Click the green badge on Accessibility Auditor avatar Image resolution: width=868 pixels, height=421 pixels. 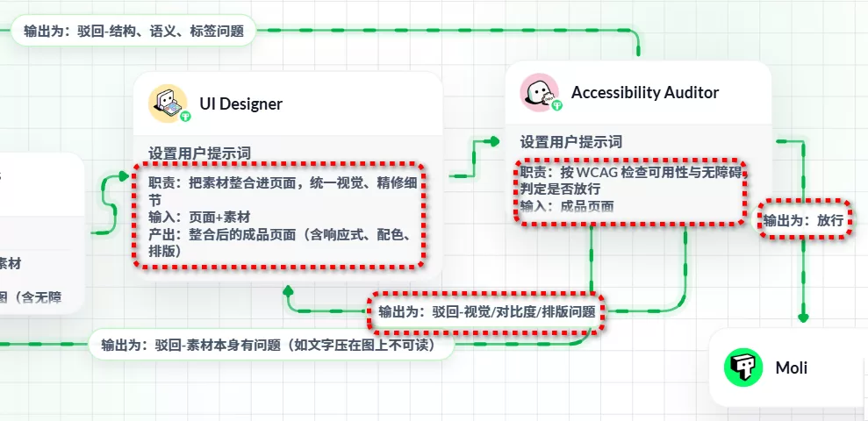click(557, 105)
